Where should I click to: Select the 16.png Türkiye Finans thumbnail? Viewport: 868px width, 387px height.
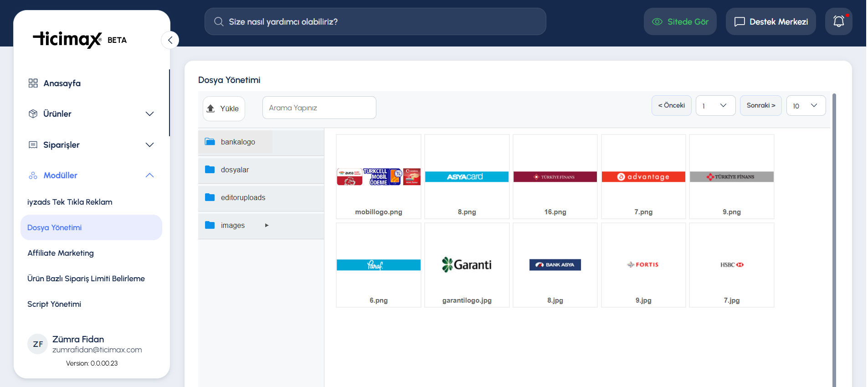click(555, 176)
